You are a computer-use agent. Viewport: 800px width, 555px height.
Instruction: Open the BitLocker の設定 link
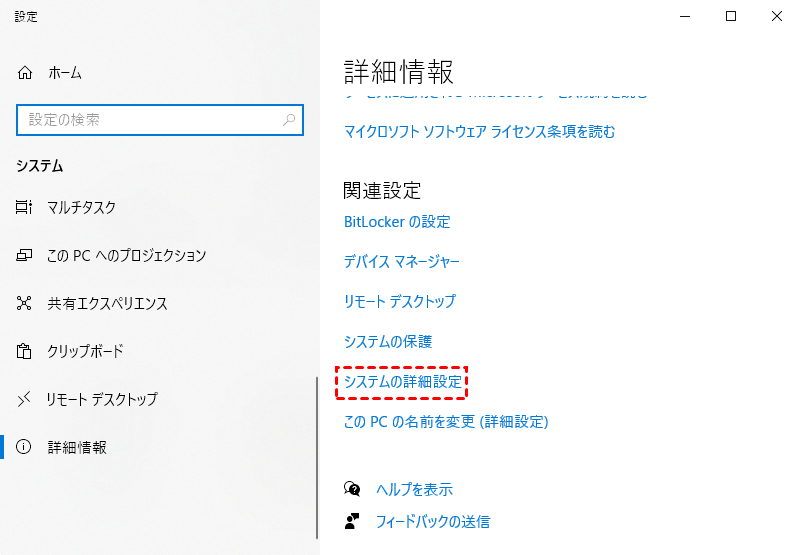[397, 222]
